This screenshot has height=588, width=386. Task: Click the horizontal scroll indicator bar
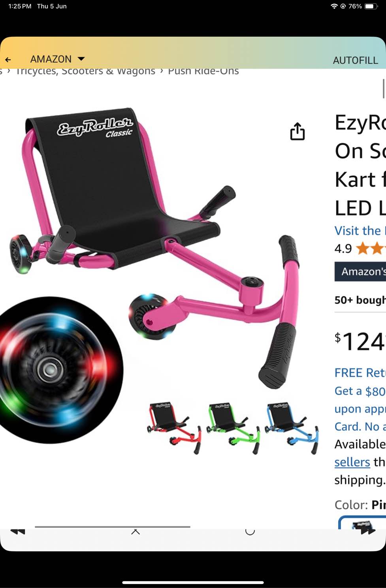point(113,527)
